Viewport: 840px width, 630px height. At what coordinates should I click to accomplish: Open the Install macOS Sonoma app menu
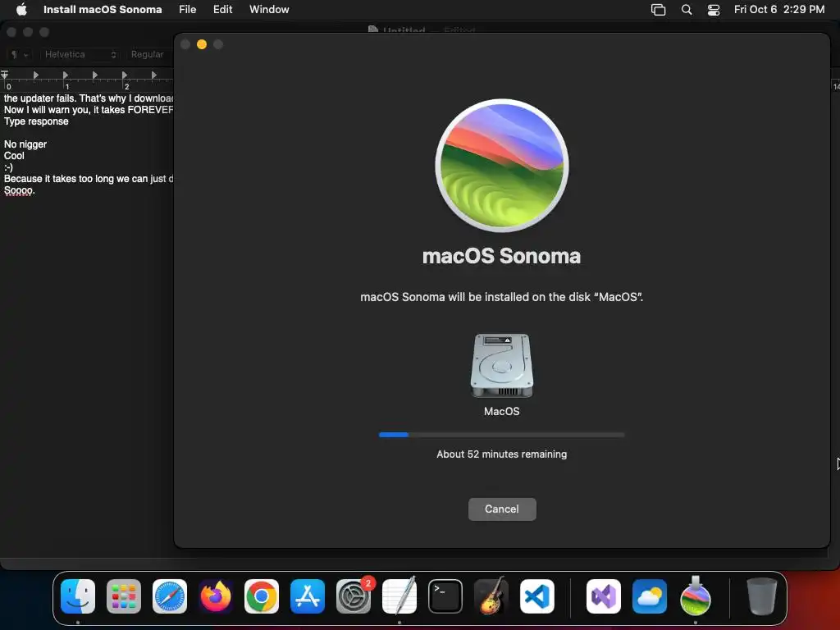103,9
